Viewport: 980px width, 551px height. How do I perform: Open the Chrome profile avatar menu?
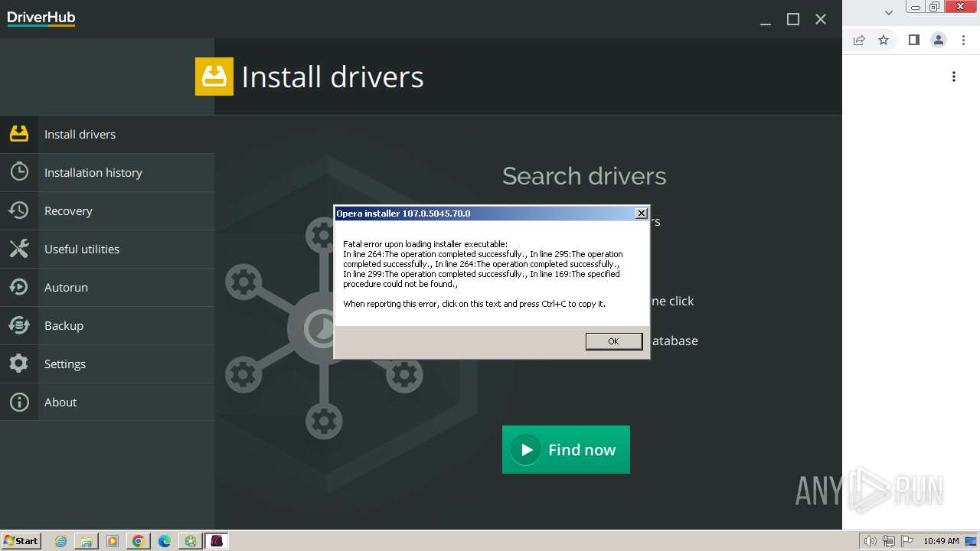tap(939, 40)
